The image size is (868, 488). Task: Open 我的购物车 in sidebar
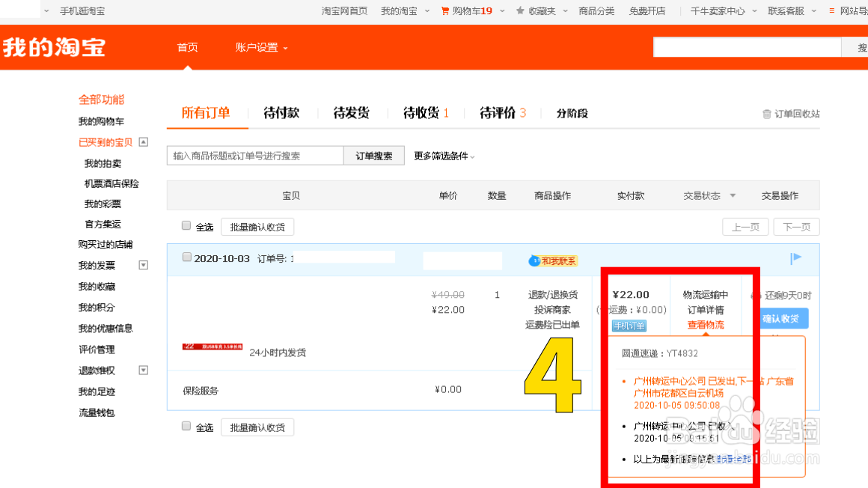pyautogui.click(x=101, y=121)
